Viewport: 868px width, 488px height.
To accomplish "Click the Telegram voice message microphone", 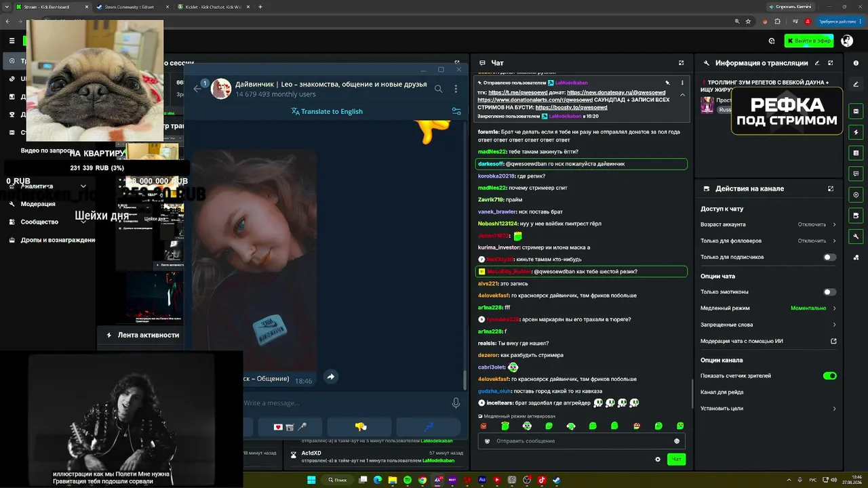I will tap(456, 403).
